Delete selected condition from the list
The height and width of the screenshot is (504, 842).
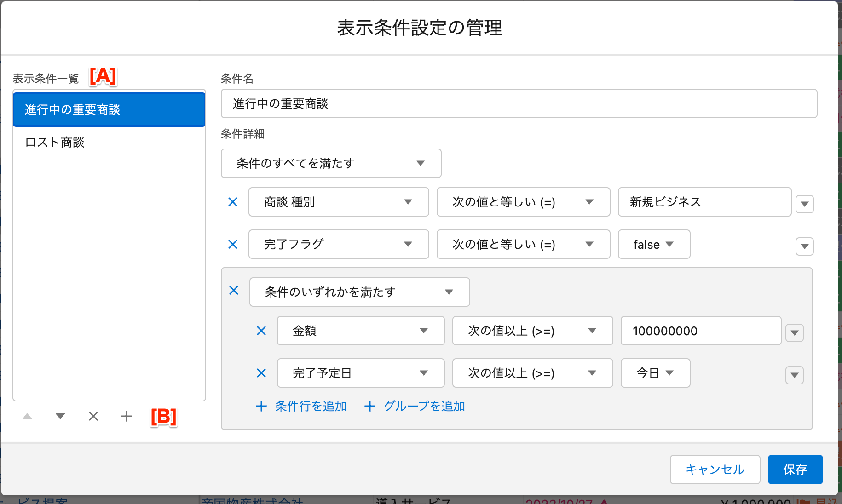(93, 416)
